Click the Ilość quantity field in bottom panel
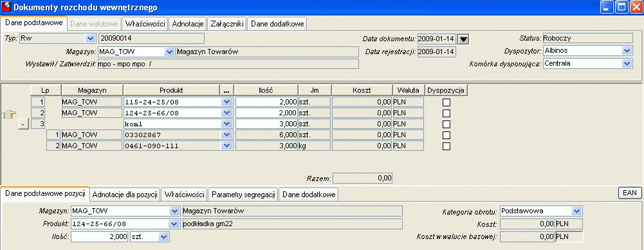Image resolution: width=644 pixels, height=250 pixels. (100, 237)
